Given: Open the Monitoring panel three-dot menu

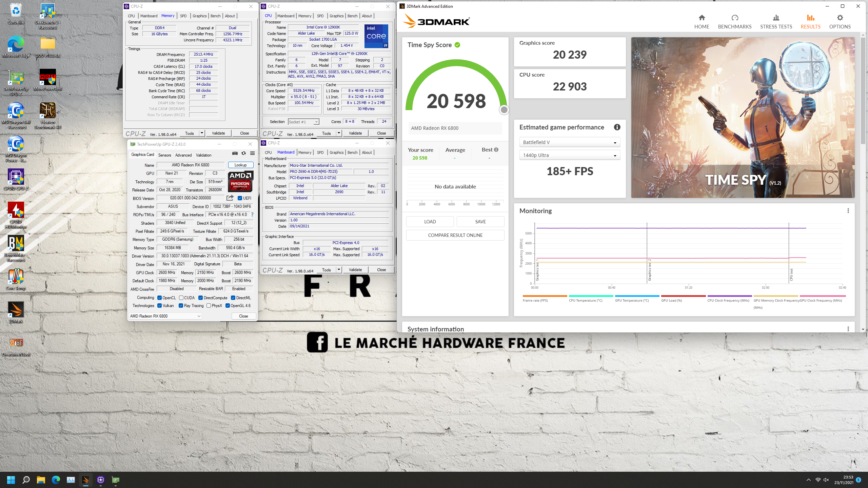Looking at the screenshot, I should coord(848,210).
